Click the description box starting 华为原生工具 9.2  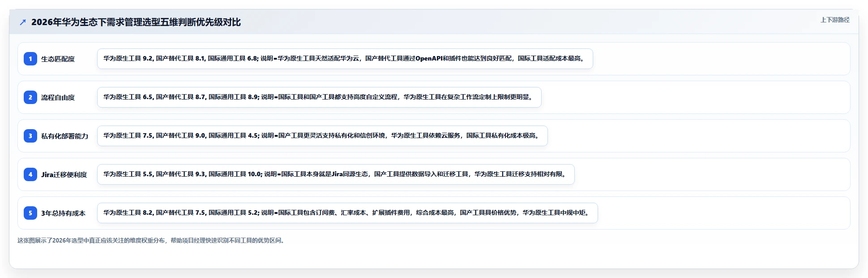(x=345, y=59)
